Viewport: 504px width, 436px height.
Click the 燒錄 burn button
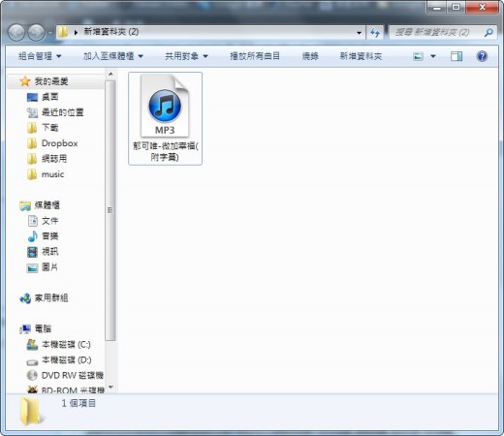(x=310, y=56)
